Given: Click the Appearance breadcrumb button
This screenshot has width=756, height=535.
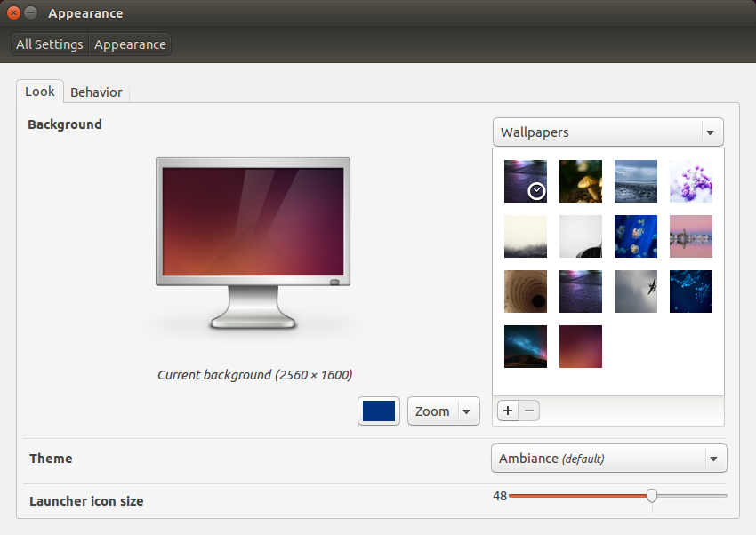Looking at the screenshot, I should click(130, 44).
